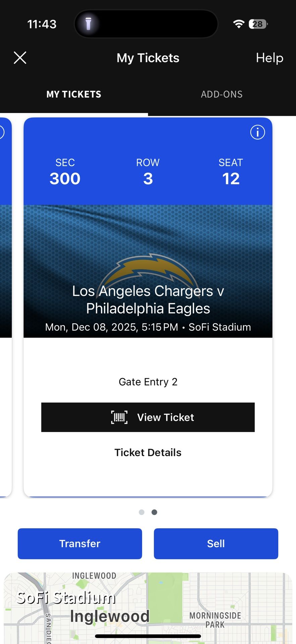Image resolution: width=296 pixels, height=644 pixels.
Task: Tap the barcode icon on View Ticket
Action: pyautogui.click(x=119, y=417)
